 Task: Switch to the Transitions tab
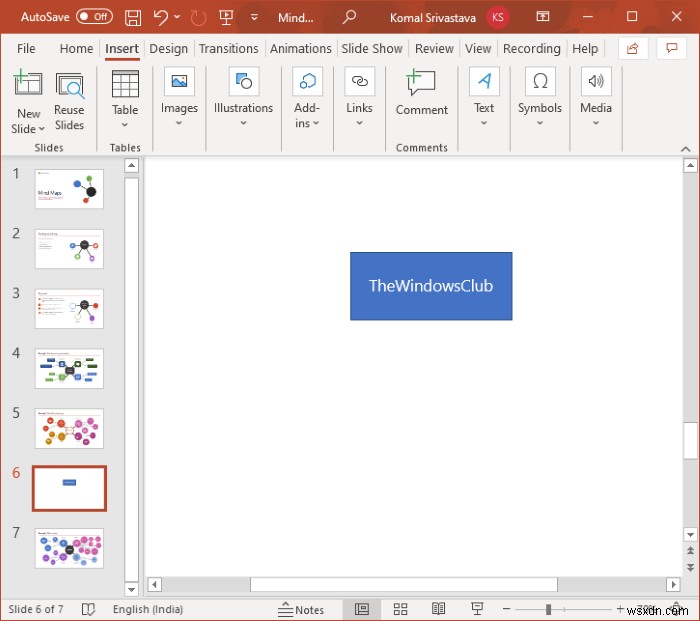pyautogui.click(x=229, y=48)
